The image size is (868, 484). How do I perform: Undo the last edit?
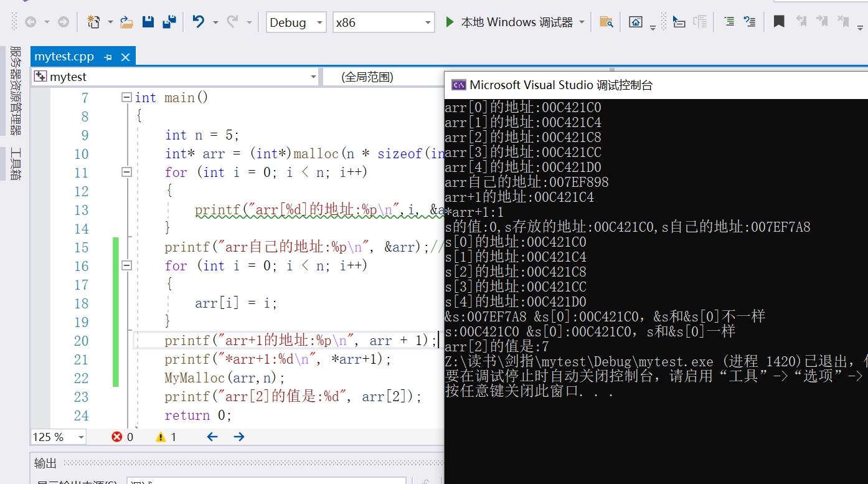[199, 22]
